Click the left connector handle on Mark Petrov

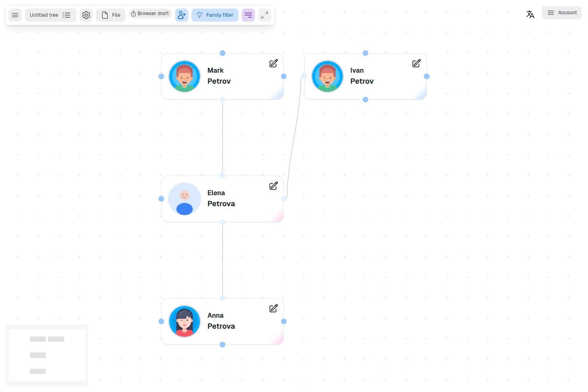pyautogui.click(x=161, y=76)
